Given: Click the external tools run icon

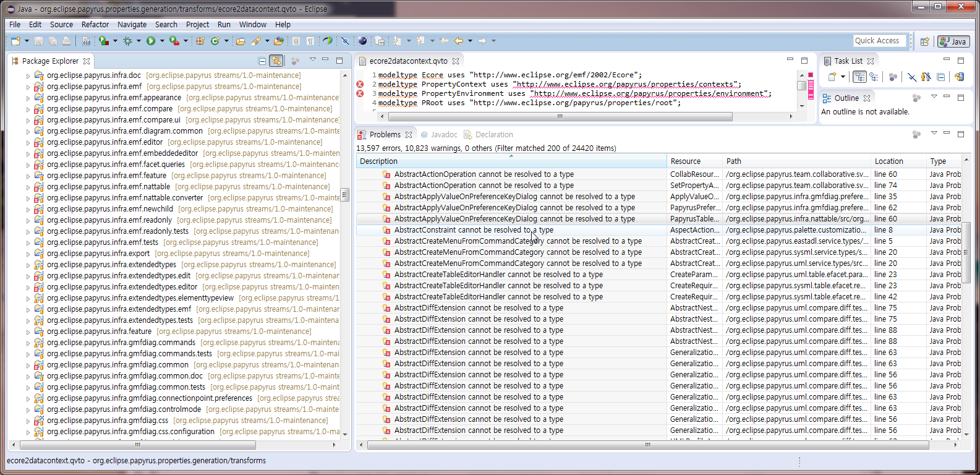Looking at the screenshot, I should click(x=174, y=41).
